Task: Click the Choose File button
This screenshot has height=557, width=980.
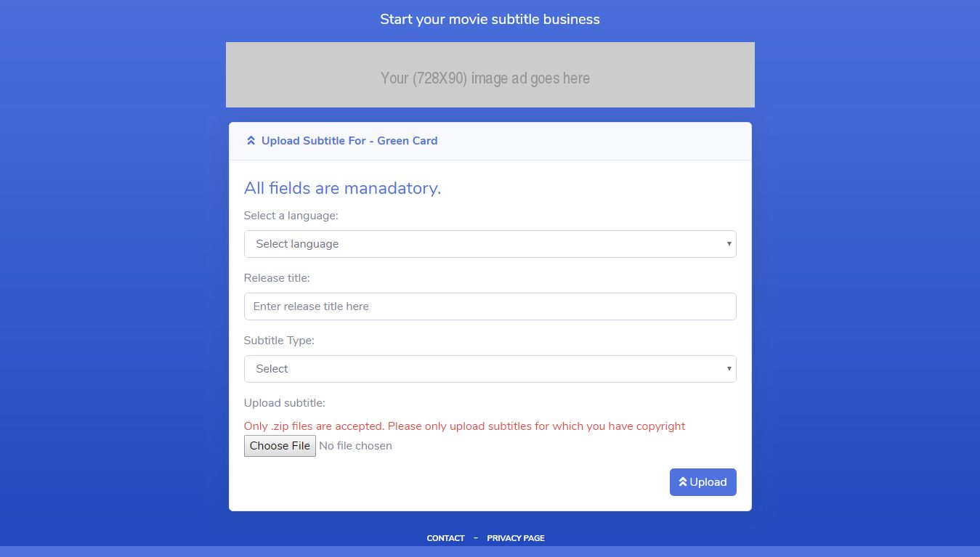Action: point(280,446)
